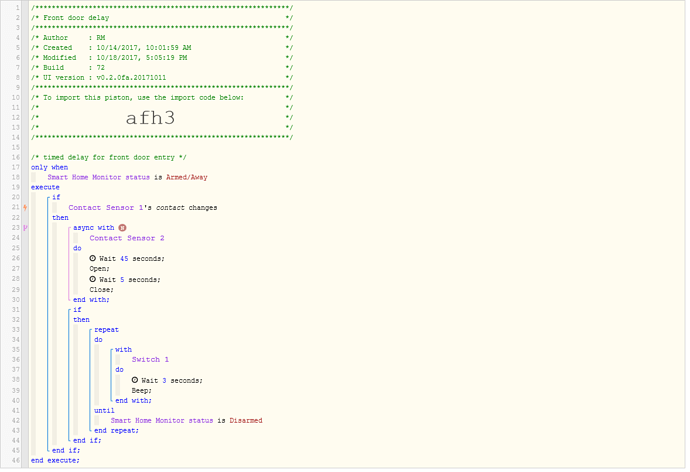
Task: Select 'Contact Sensor 1' in the condition
Action: [x=106, y=208]
